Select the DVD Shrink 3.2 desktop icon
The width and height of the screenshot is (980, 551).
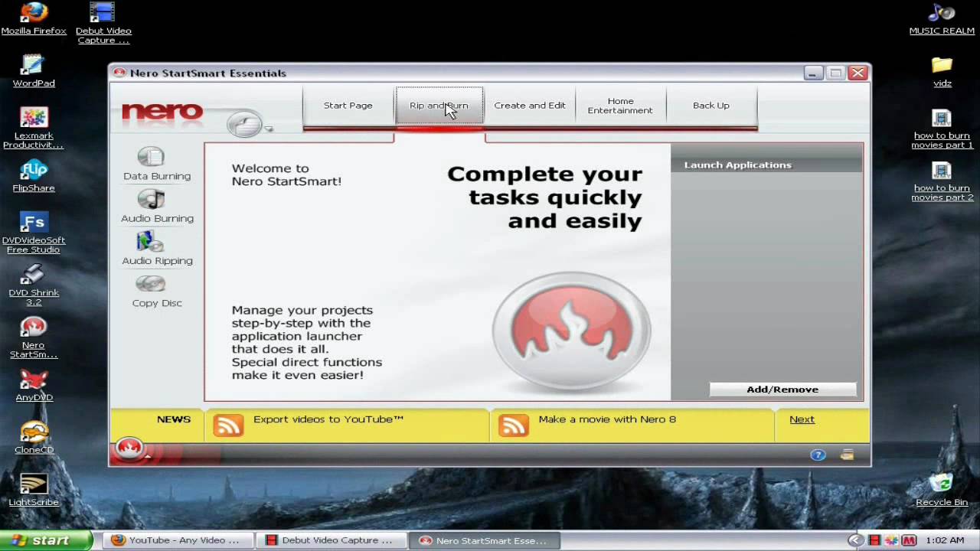pos(34,285)
